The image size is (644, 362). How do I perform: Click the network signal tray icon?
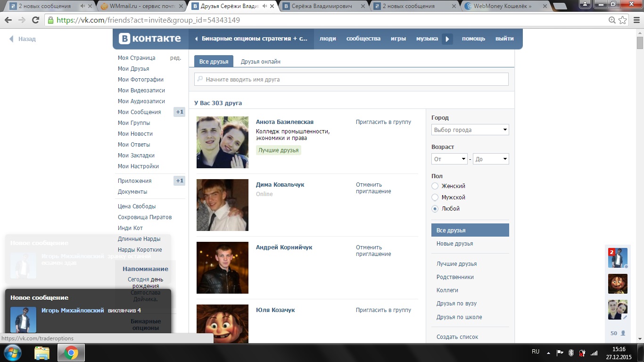[594, 353]
